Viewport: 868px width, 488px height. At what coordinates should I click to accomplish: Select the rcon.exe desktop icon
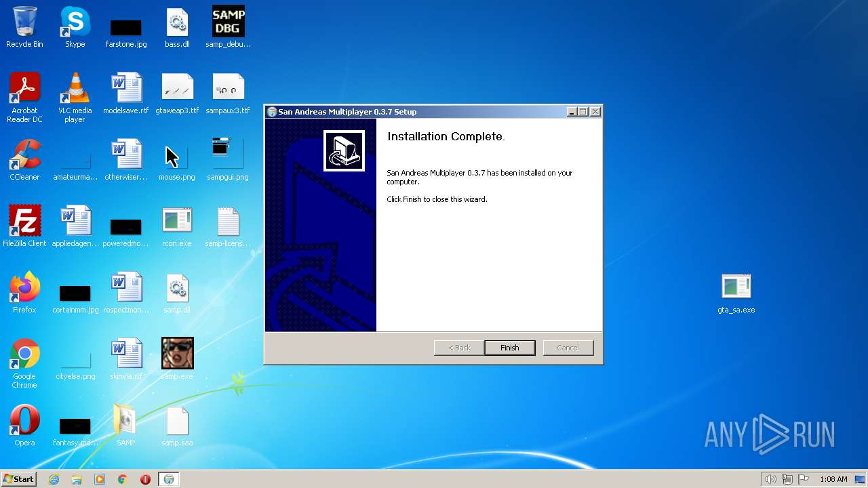(x=177, y=226)
